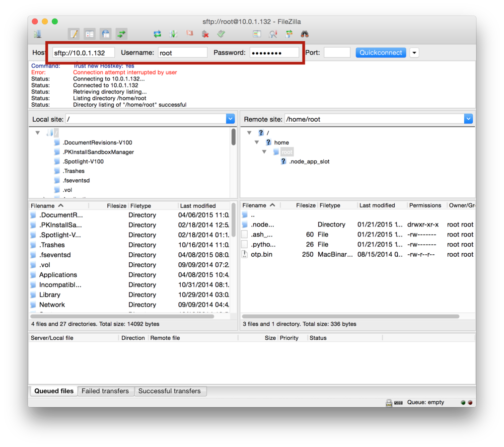The image size is (504, 447).
Task: Click the Host input field
Action: click(x=83, y=53)
